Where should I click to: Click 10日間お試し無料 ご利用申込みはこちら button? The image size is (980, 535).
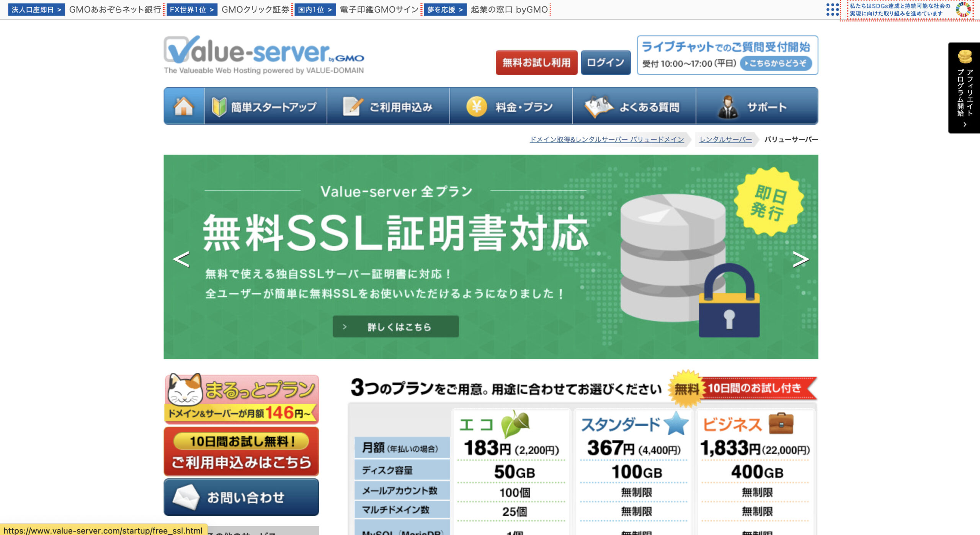pyautogui.click(x=241, y=452)
